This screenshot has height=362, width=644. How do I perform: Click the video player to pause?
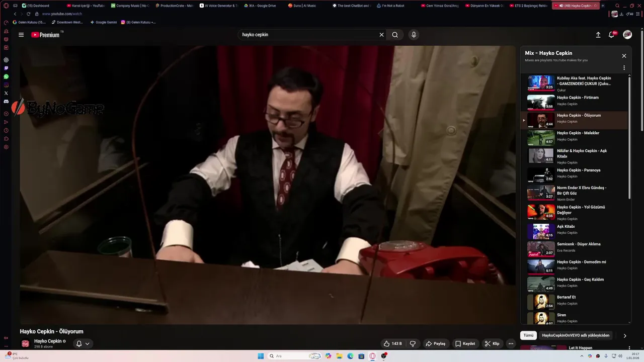[268, 185]
